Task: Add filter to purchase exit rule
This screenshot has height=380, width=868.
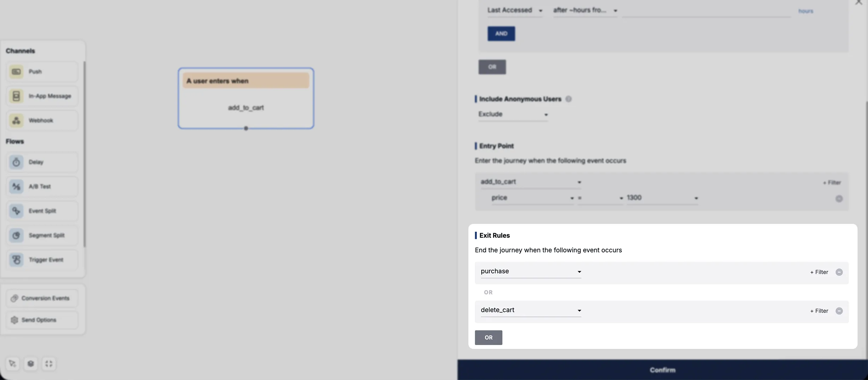Action: (x=819, y=272)
